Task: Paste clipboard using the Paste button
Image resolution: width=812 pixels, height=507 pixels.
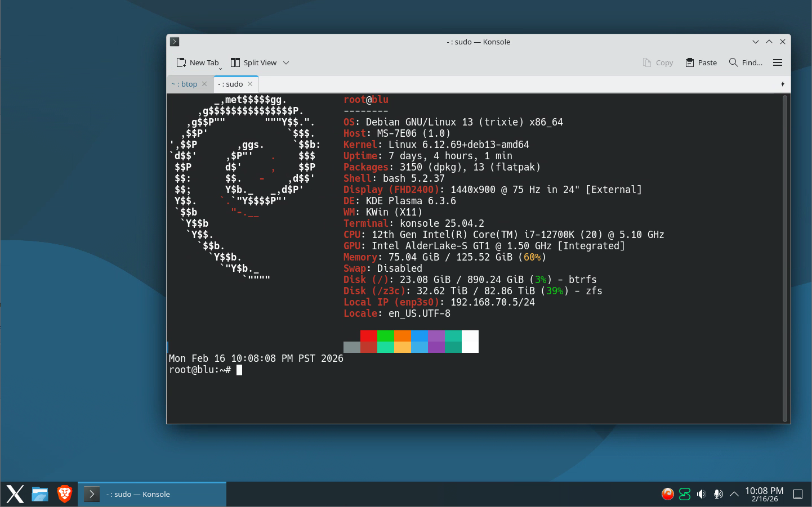Action: [701, 62]
